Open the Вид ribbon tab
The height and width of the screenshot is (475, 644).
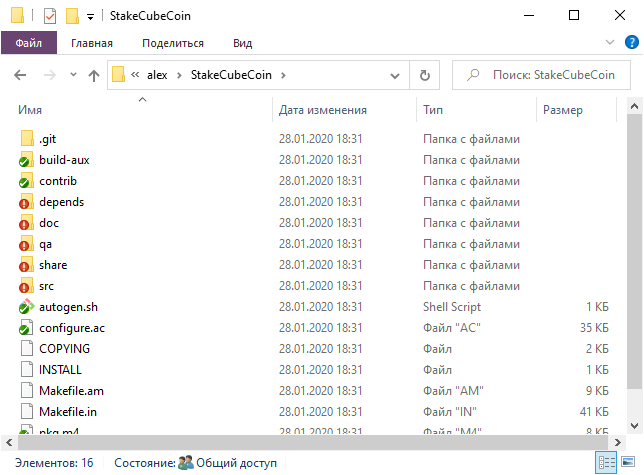click(243, 43)
